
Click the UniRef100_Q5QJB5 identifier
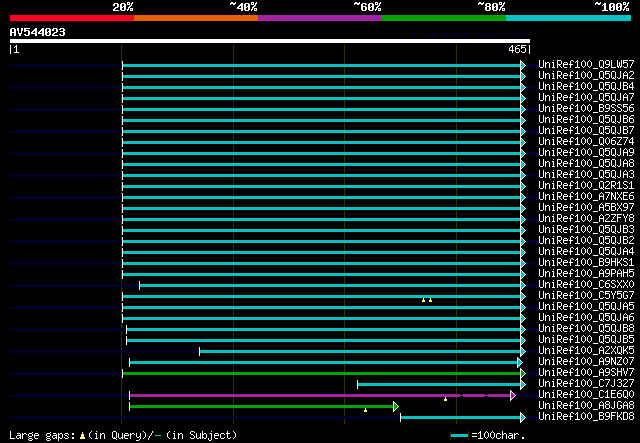point(586,340)
